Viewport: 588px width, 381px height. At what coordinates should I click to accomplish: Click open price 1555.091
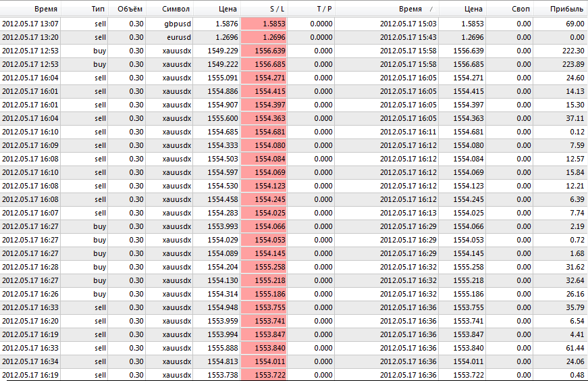click(x=223, y=78)
